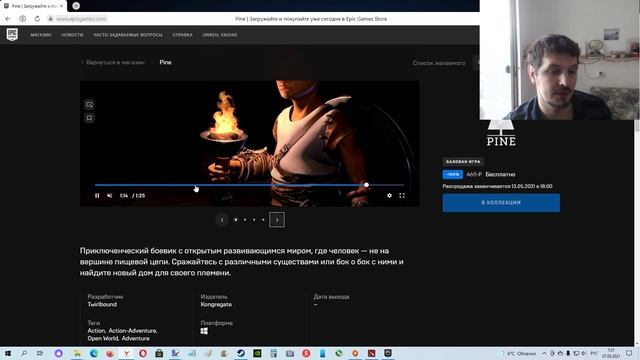Open the Unreal Engine menu item
The width and height of the screenshot is (640, 360).
coord(220,35)
